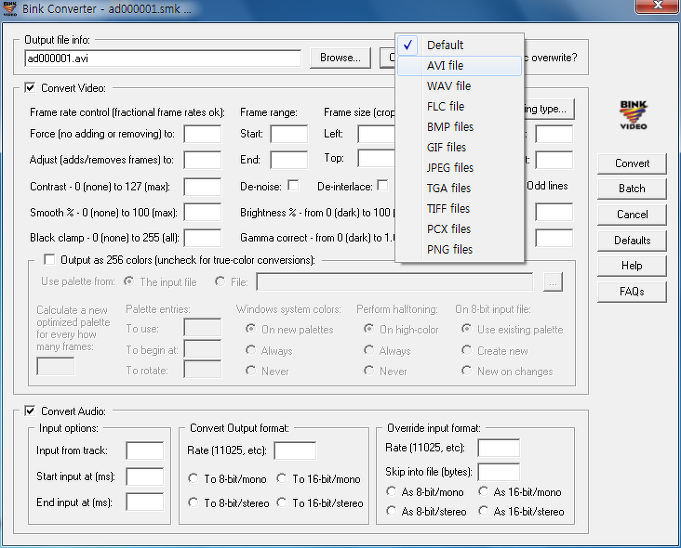Enable the De-interlace checkbox
This screenshot has width=681, height=548.
coord(383,185)
